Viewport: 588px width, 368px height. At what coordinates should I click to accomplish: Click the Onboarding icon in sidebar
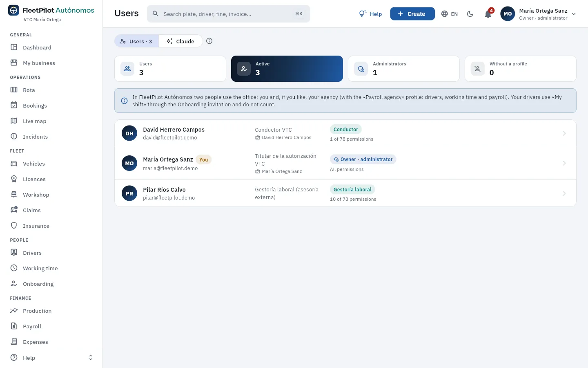pyautogui.click(x=14, y=284)
